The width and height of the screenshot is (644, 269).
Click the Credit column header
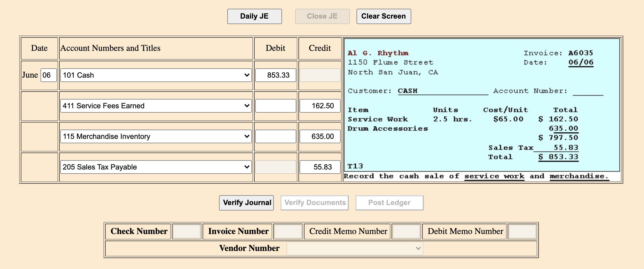[x=320, y=48]
